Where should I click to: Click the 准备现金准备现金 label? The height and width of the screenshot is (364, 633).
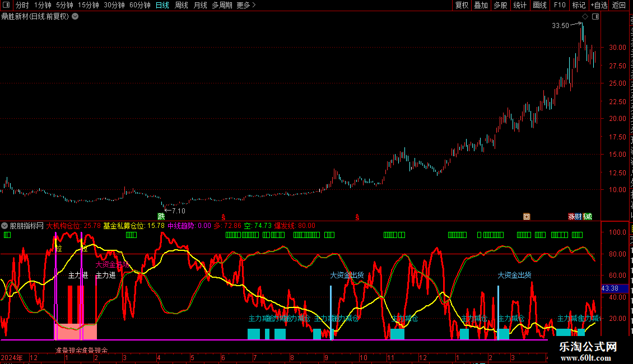click(x=82, y=350)
